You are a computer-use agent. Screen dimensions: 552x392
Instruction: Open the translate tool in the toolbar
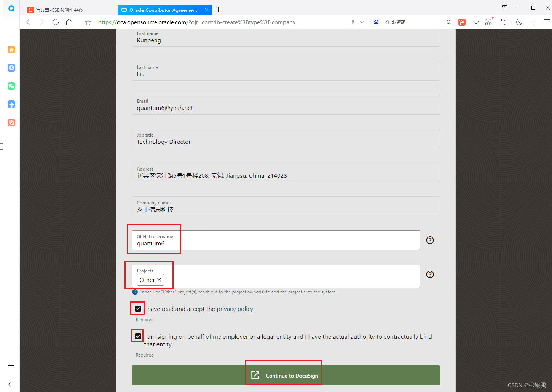click(462, 22)
